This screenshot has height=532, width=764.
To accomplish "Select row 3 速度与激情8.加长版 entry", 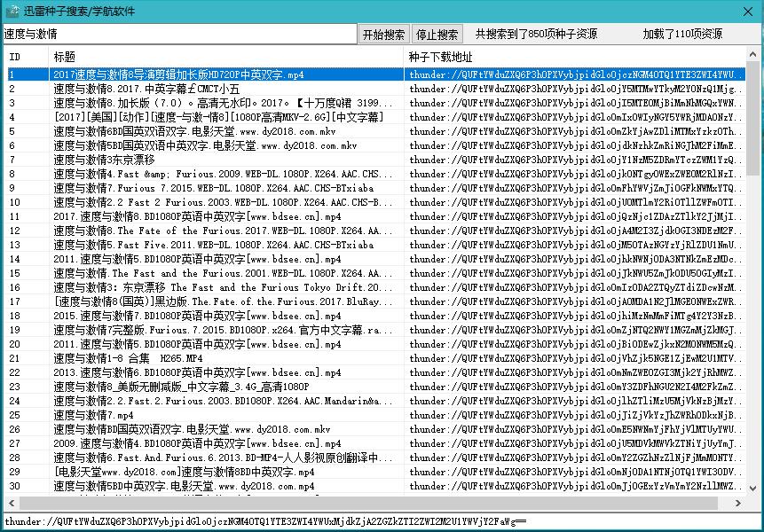I will [x=222, y=103].
